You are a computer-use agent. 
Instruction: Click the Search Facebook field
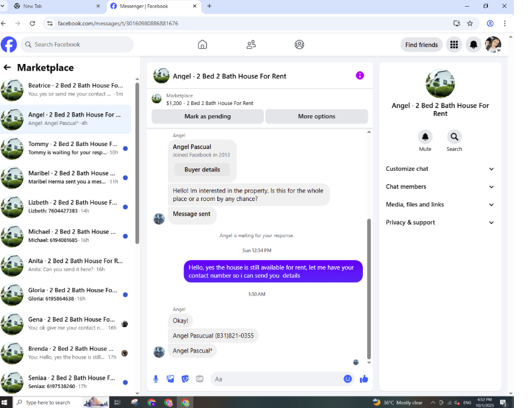(77, 45)
